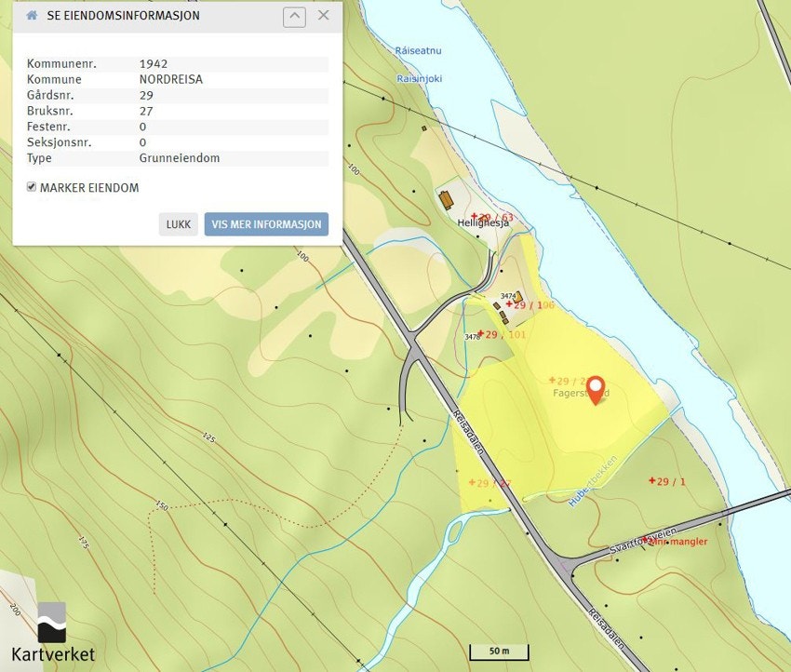Image resolution: width=791 pixels, height=672 pixels.
Task: Click the Ráiseatnu river label
Action: (418, 50)
